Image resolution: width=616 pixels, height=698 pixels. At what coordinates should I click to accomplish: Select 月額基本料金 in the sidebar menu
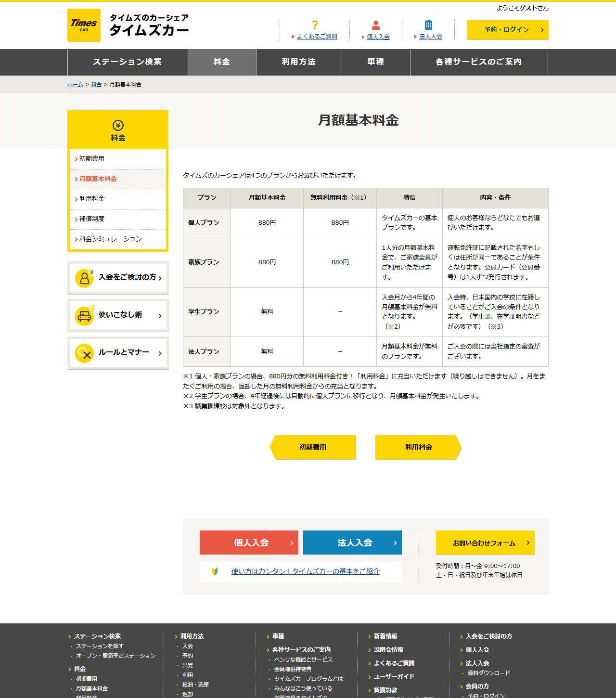coord(118,179)
